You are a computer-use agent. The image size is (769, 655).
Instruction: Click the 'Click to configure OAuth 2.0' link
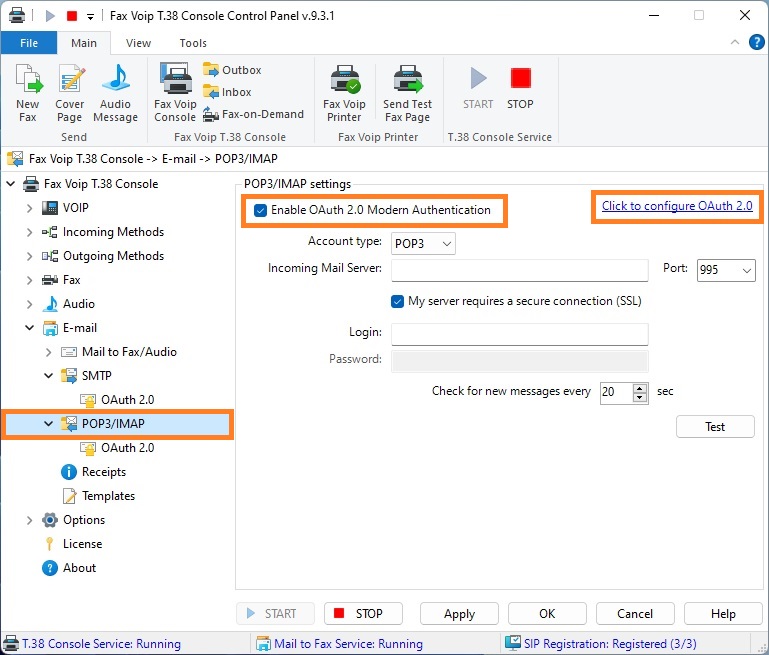677,206
